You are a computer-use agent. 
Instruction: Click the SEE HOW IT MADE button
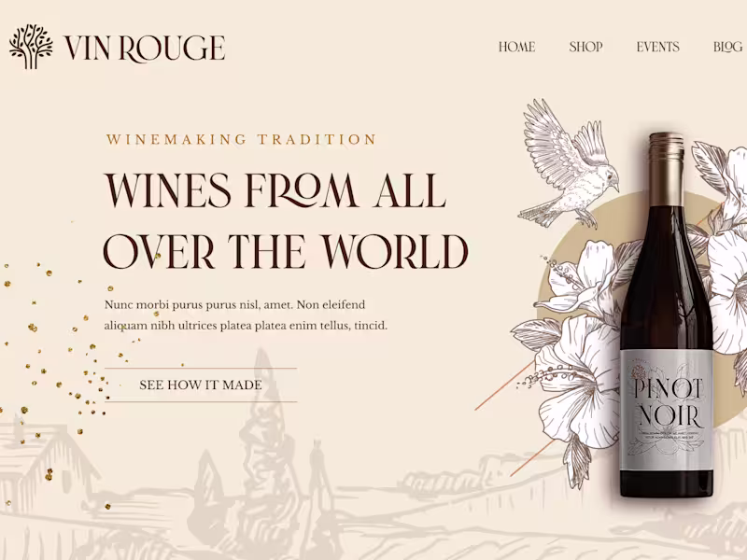201,385
